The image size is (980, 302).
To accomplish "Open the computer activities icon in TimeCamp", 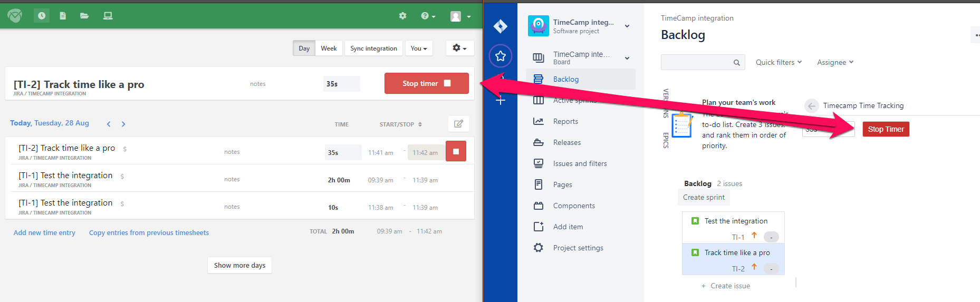I will click(108, 16).
